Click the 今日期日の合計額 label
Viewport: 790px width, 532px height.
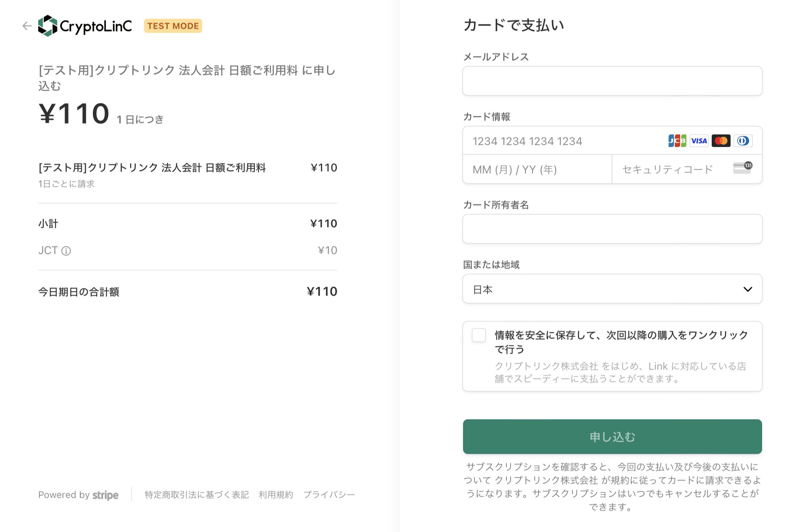79,292
